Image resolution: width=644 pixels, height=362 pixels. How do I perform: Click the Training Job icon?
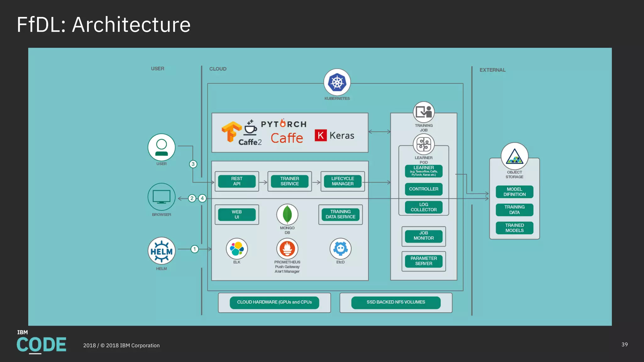pyautogui.click(x=424, y=112)
